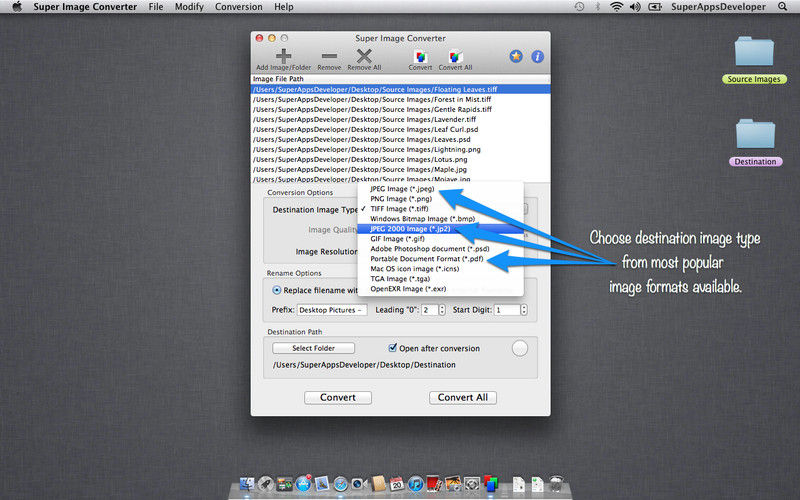
Task: Open Launchpad rocket in the dock
Action: coord(265,484)
